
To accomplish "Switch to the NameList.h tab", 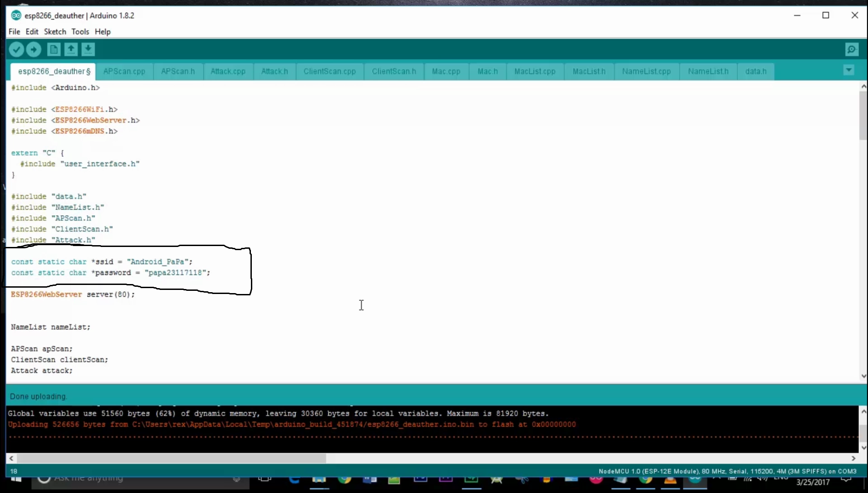I will click(708, 71).
